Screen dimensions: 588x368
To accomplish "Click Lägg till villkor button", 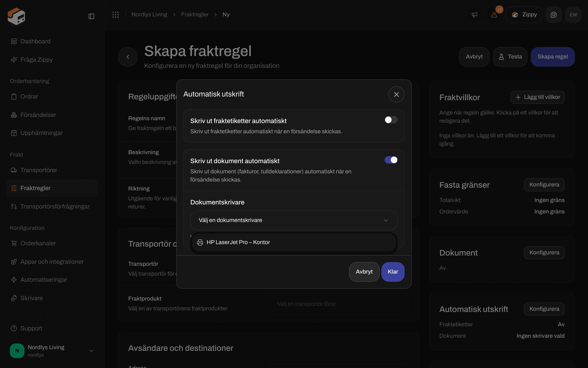I will 537,97.
